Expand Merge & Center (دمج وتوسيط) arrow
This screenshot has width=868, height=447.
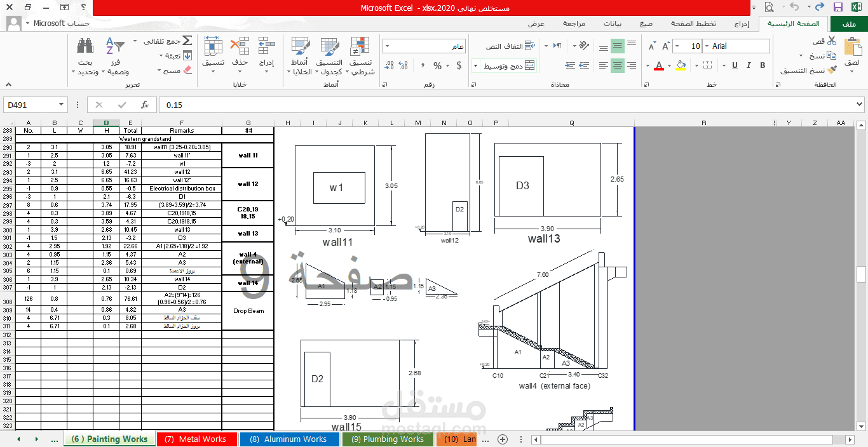(x=476, y=65)
